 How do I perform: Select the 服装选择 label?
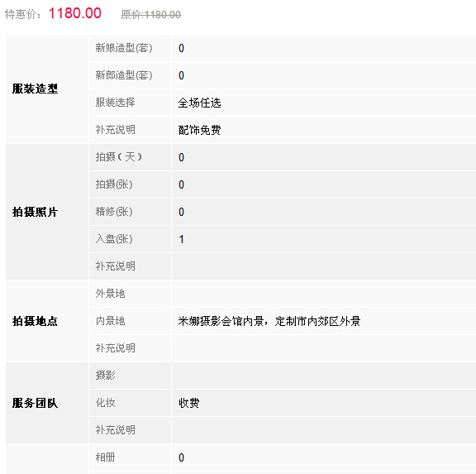coord(115,103)
